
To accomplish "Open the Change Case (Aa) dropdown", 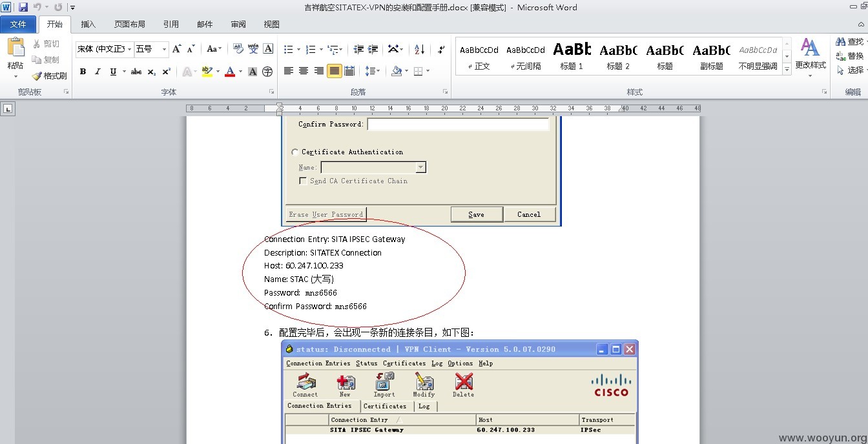I will click(x=213, y=49).
